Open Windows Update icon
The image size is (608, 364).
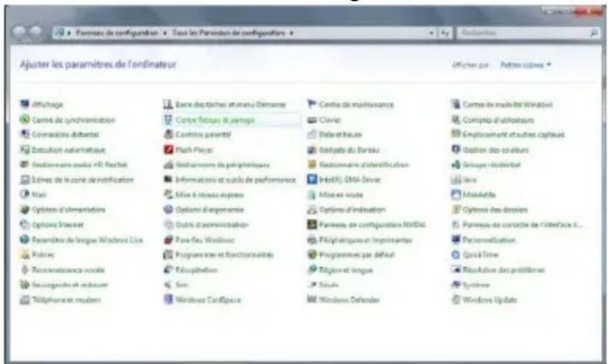coord(456,300)
